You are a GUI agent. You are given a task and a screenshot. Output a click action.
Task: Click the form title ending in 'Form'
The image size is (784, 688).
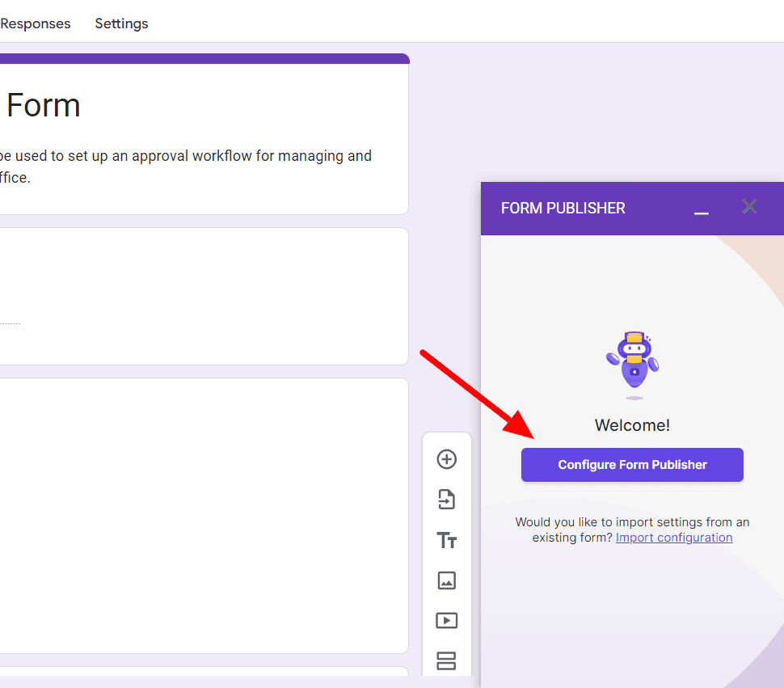pos(43,105)
